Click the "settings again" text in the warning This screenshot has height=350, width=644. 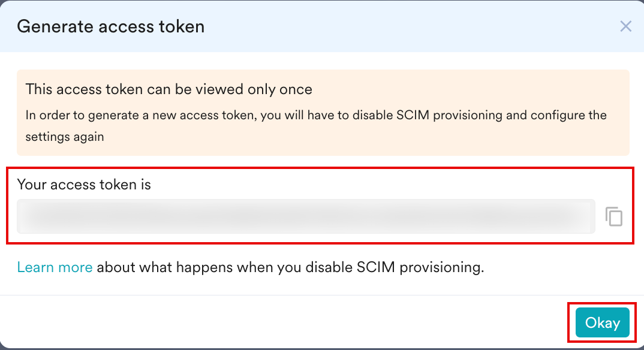[x=65, y=137]
